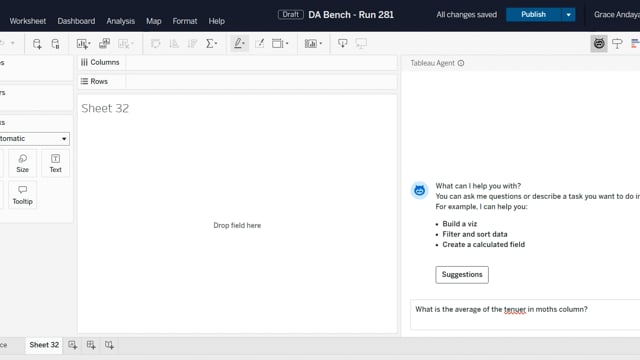Click the new worksheet icon in tab bar
The height and width of the screenshot is (360, 640).
tap(73, 345)
